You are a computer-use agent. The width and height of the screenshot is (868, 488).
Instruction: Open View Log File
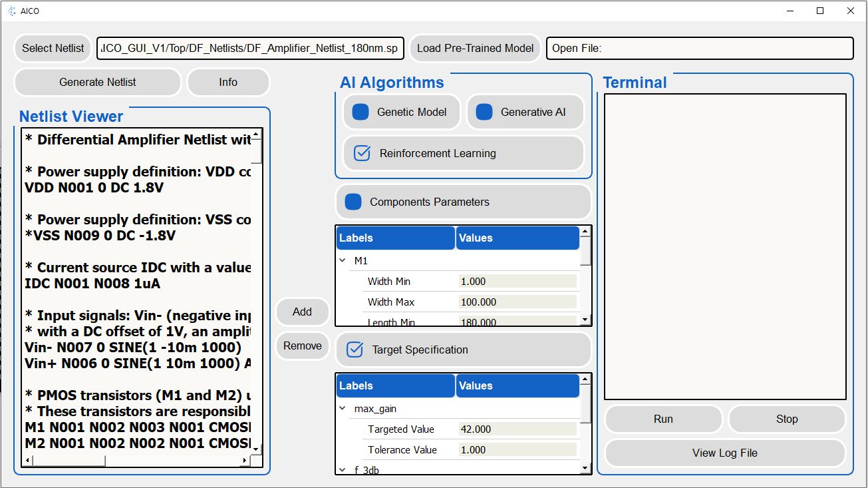click(724, 453)
